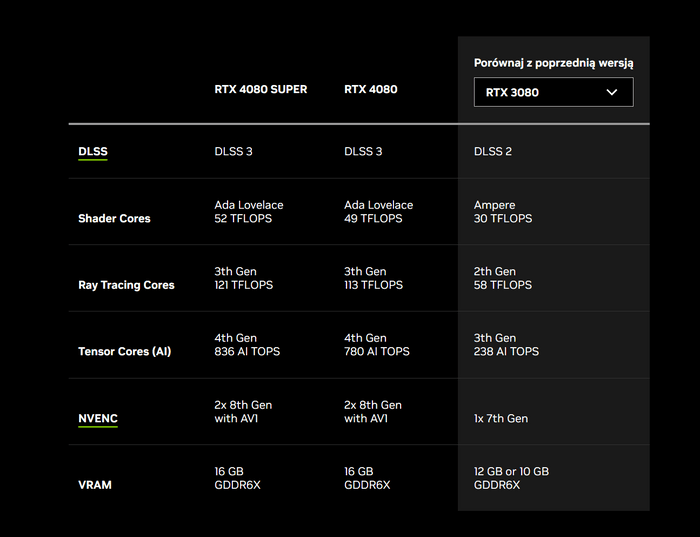Click the Tensor Cores (AI) row label
Viewport: 700px width, 537px height.
(125, 351)
